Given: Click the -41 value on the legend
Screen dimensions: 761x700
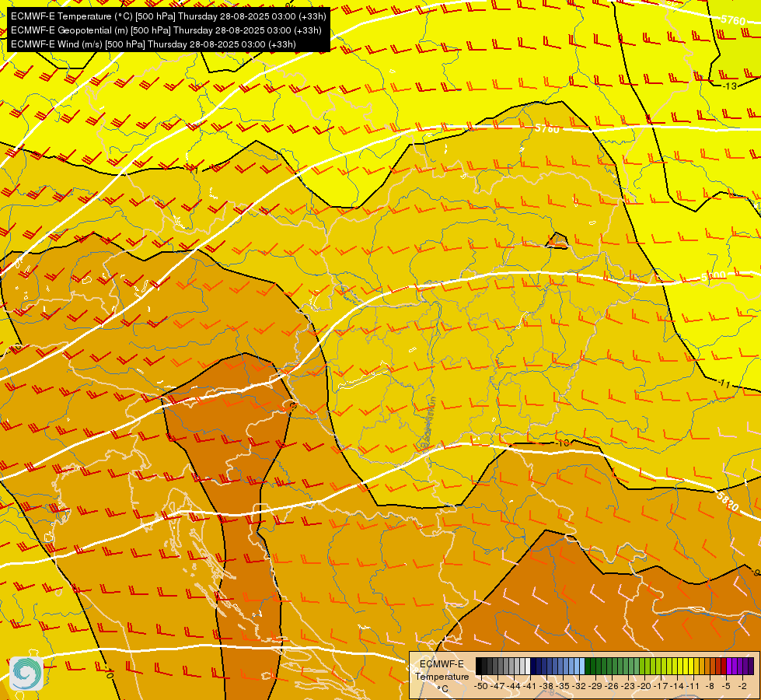Looking at the screenshot, I should click(529, 686).
